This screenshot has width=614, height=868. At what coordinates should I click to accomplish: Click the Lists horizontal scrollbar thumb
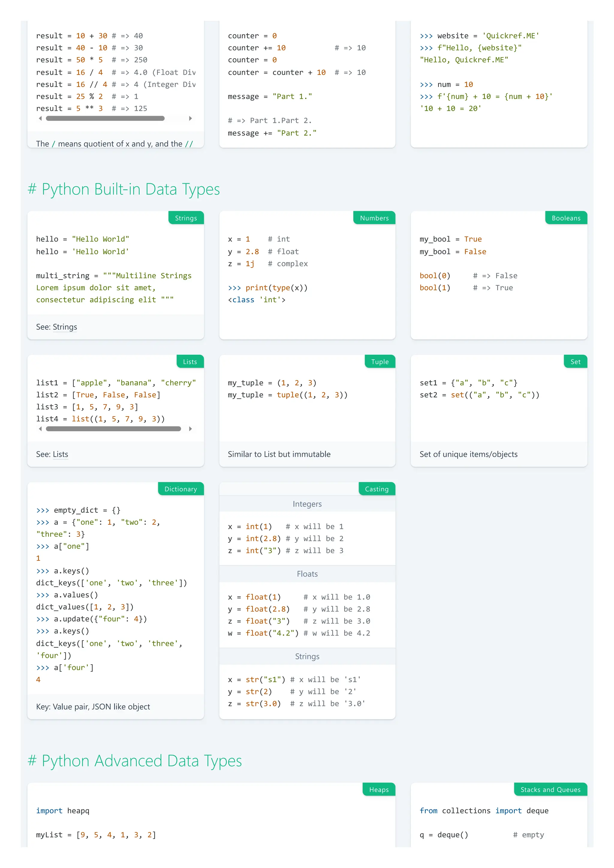(x=113, y=429)
